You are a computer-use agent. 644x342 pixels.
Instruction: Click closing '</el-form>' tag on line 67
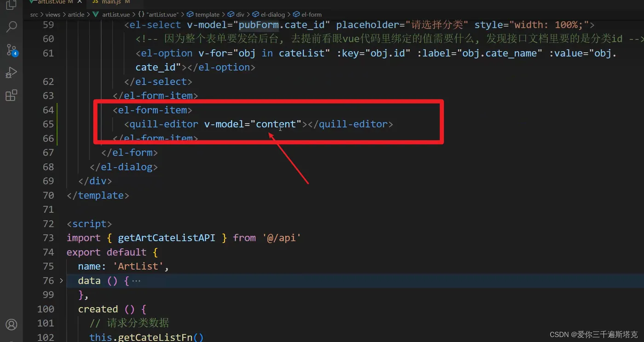pyautogui.click(x=130, y=153)
